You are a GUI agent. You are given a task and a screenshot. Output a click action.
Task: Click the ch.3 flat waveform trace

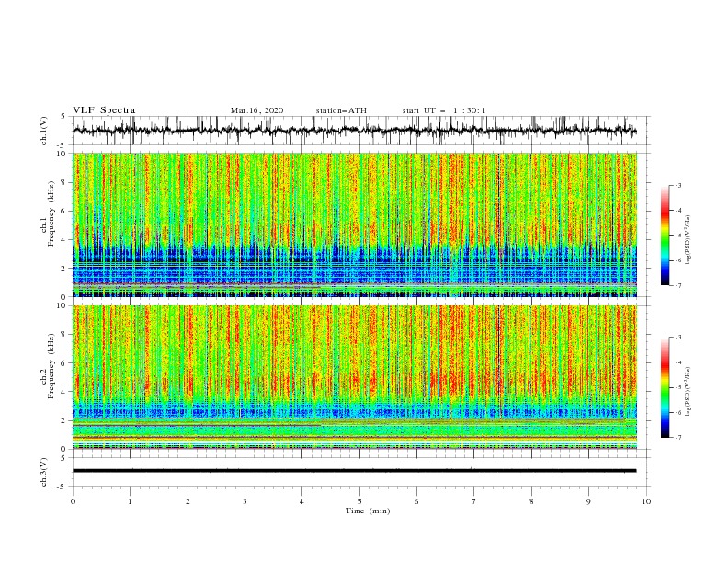(x=354, y=471)
